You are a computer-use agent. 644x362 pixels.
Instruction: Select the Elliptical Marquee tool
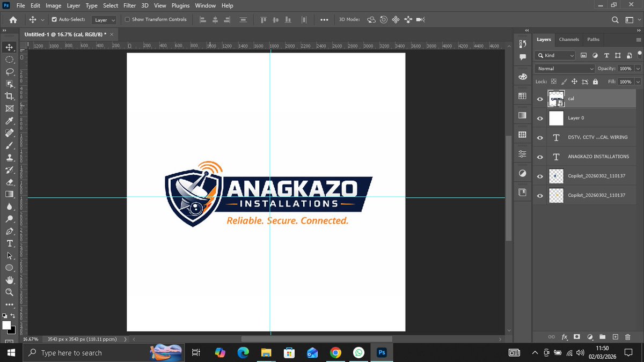pyautogui.click(x=10, y=60)
